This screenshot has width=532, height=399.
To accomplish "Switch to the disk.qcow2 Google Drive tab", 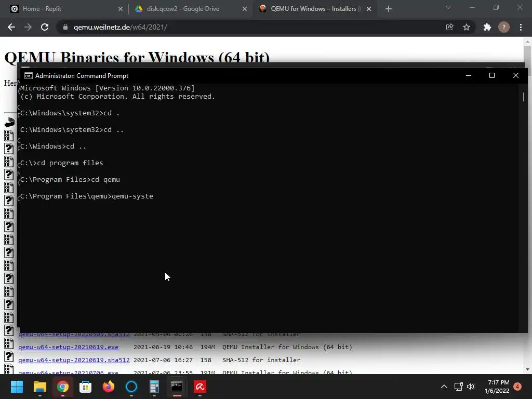I will tap(183, 9).
